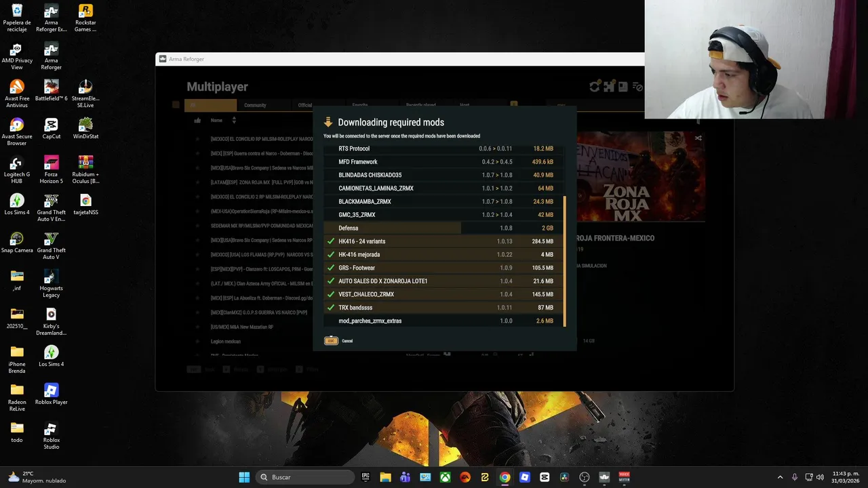The height and width of the screenshot is (488, 868).
Task: Open Papelera de reciclaje desktop icon
Action: [17, 18]
